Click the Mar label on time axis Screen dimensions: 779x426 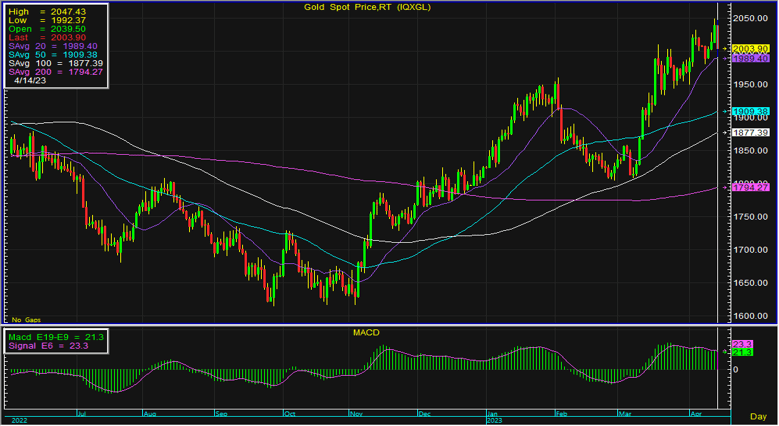(624, 414)
